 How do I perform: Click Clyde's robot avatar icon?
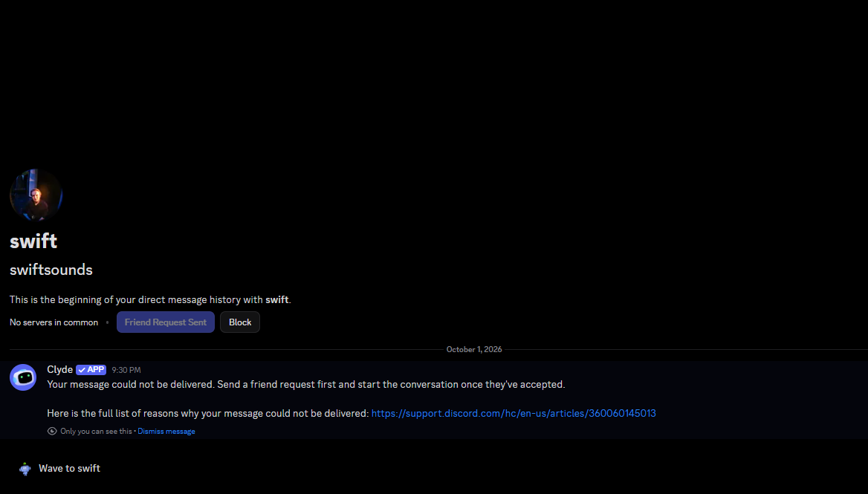coord(23,377)
